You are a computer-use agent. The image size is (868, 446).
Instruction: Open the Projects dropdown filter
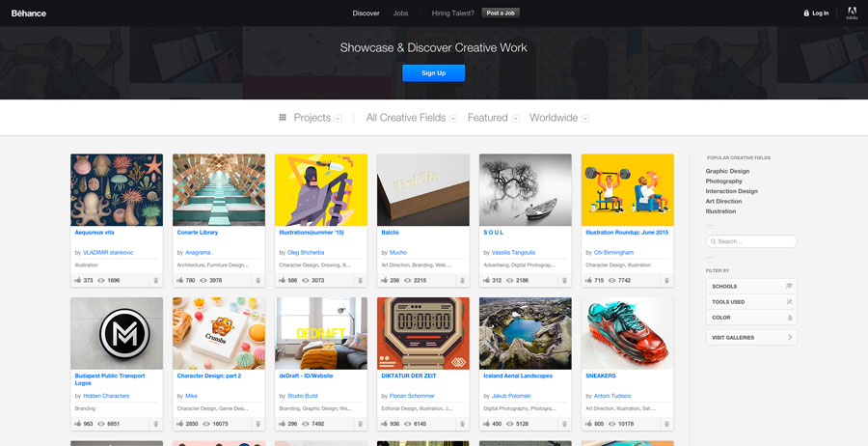coord(317,118)
